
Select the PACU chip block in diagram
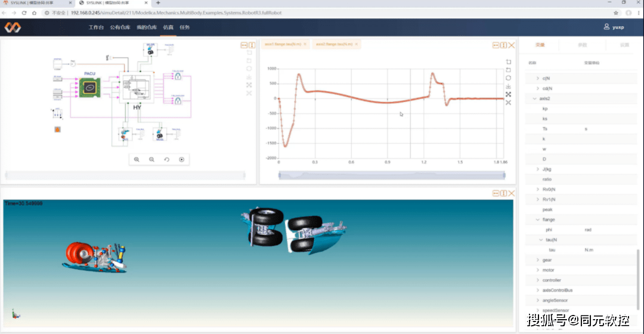[89, 87]
